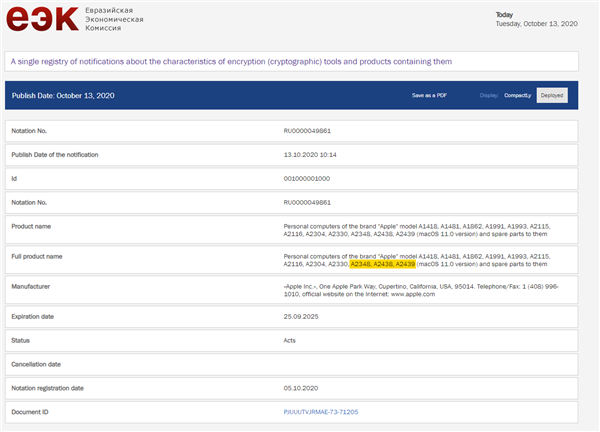Switch display to Compactly view

(x=518, y=95)
